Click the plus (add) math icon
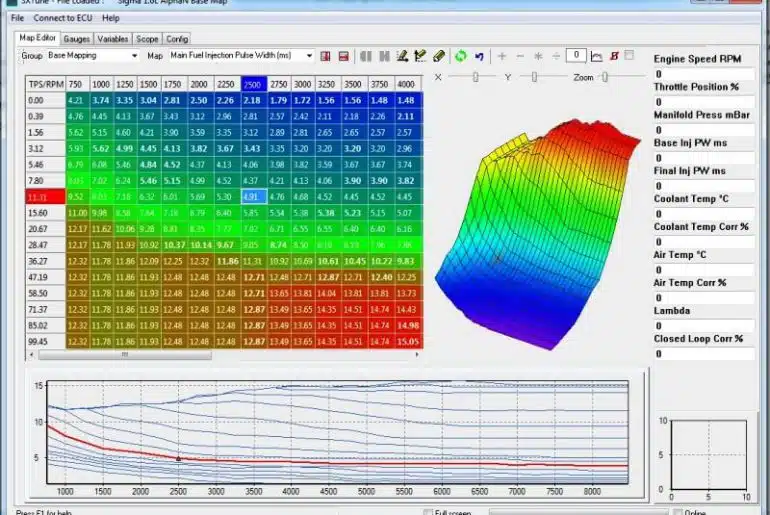The width and height of the screenshot is (770, 515). point(502,56)
